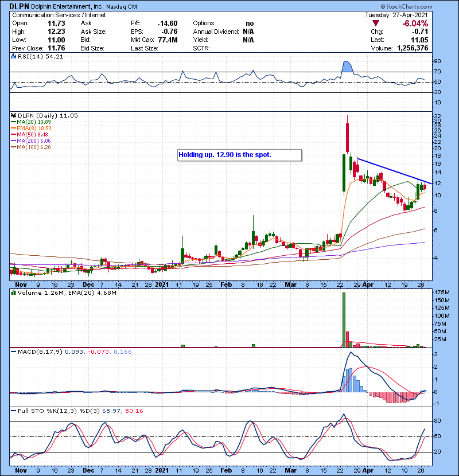Select the Open value 11.73
The width and height of the screenshot is (459, 476).
click(56, 24)
